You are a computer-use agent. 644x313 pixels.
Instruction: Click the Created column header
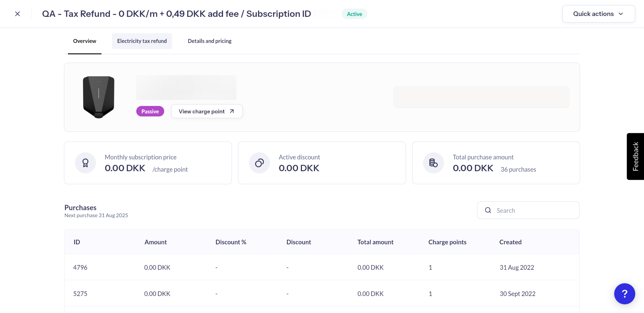tap(510, 242)
